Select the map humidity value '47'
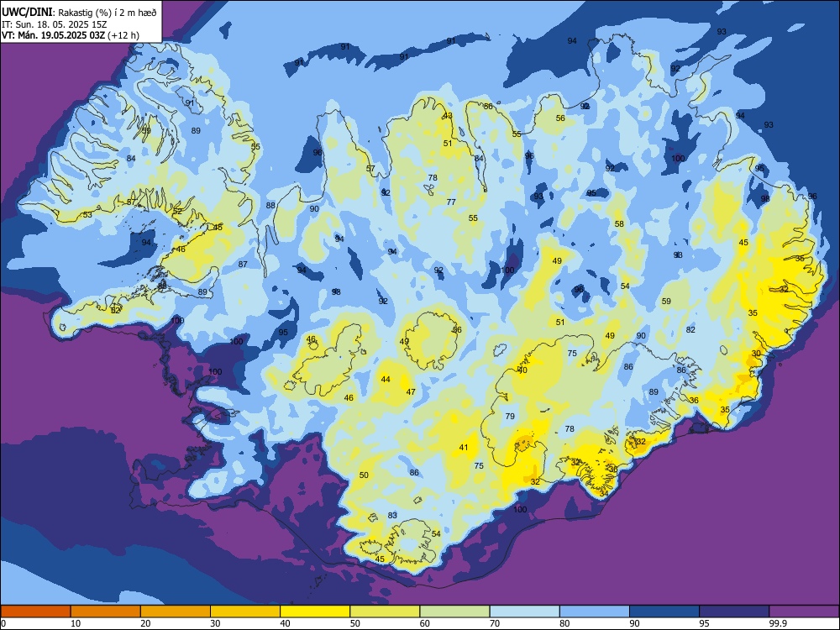This screenshot has width=840, height=630. 411,391
